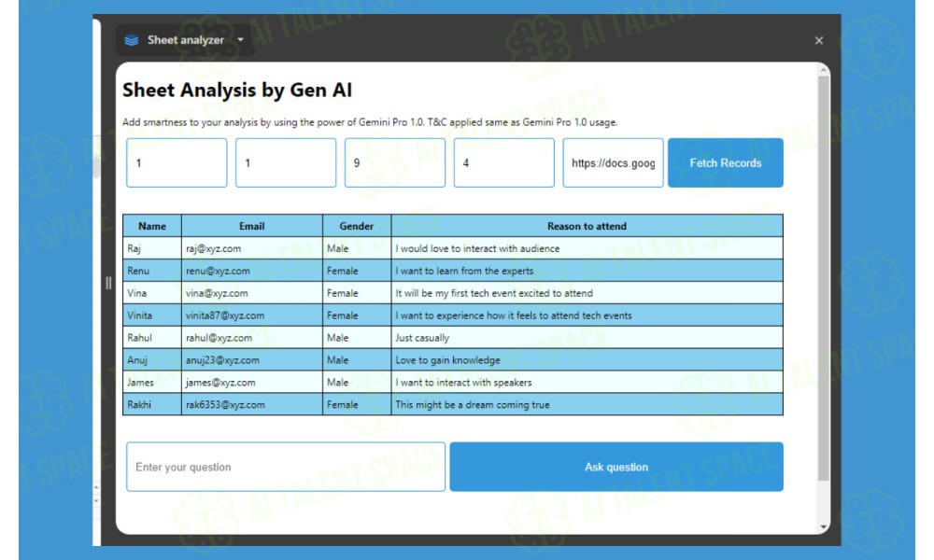This screenshot has height=560, width=934.
Task: Select the Anuj name cell
Action: coord(152,360)
